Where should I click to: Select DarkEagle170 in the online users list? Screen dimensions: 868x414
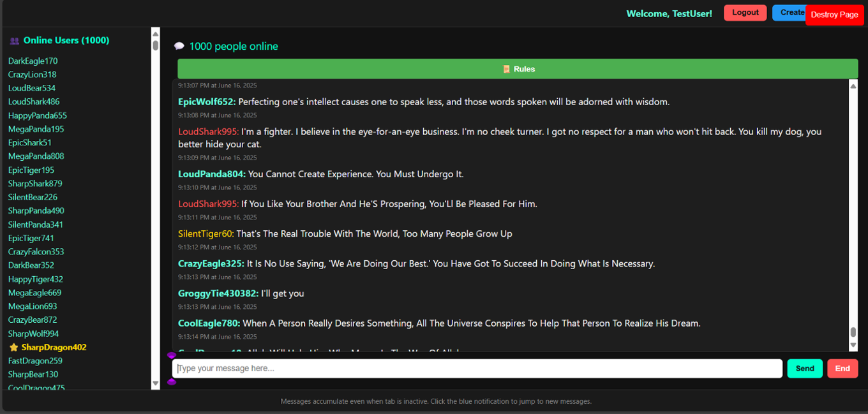click(x=33, y=61)
